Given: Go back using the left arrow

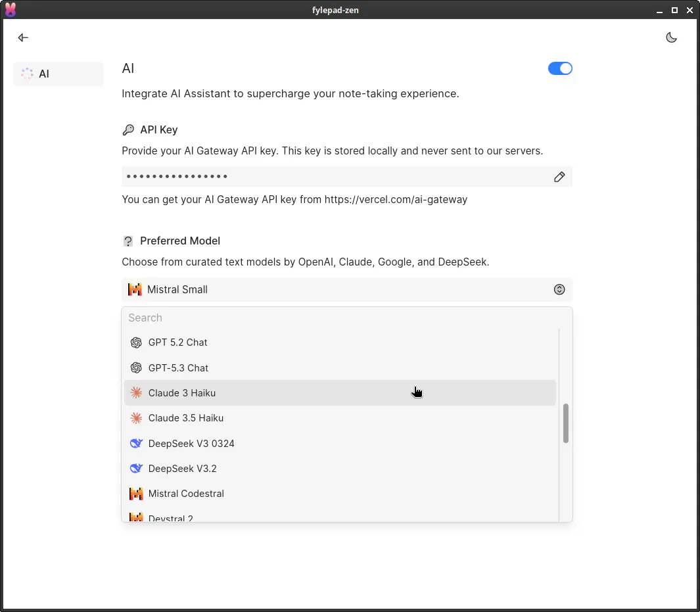Looking at the screenshot, I should (23, 37).
